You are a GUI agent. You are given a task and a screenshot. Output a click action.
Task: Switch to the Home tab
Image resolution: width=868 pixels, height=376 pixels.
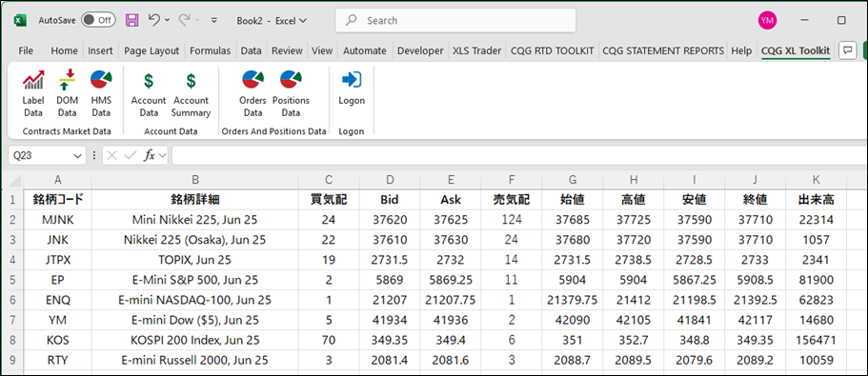pyautogui.click(x=64, y=50)
